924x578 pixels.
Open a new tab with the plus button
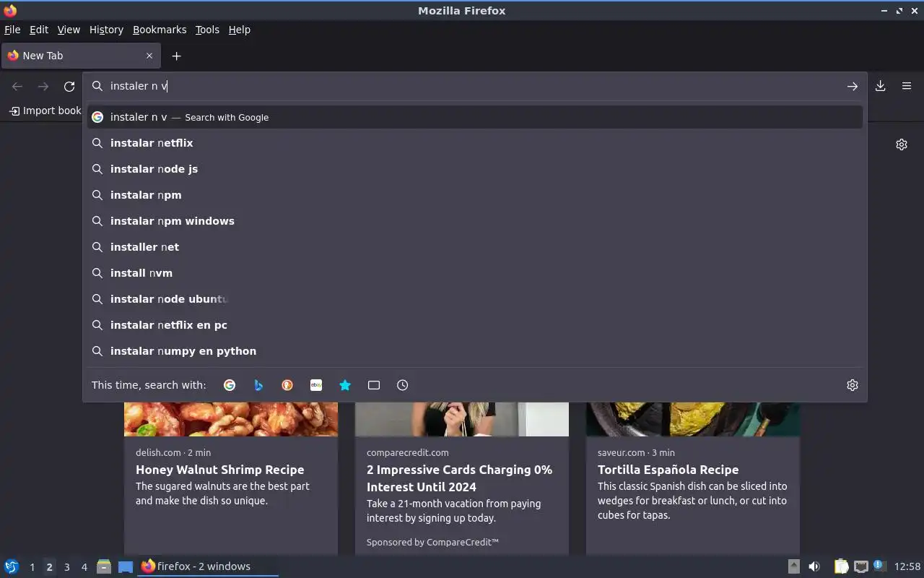pyautogui.click(x=176, y=56)
